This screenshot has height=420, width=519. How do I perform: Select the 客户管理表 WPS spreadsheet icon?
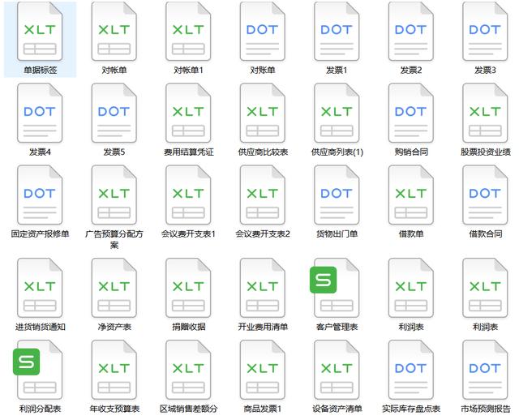coord(335,288)
